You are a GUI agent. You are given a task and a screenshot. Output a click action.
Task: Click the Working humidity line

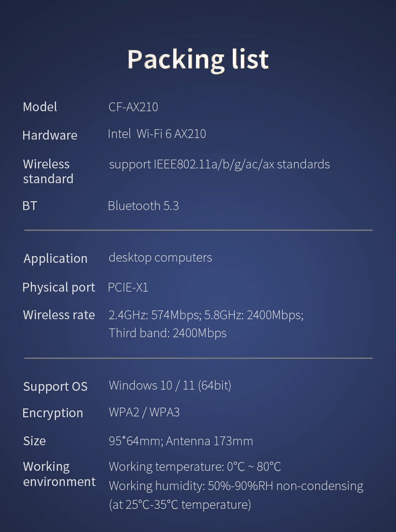point(236,486)
